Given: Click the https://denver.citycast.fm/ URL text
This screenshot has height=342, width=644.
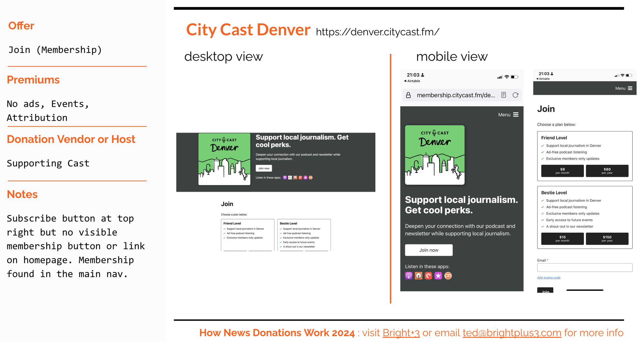Looking at the screenshot, I should pos(378,32).
